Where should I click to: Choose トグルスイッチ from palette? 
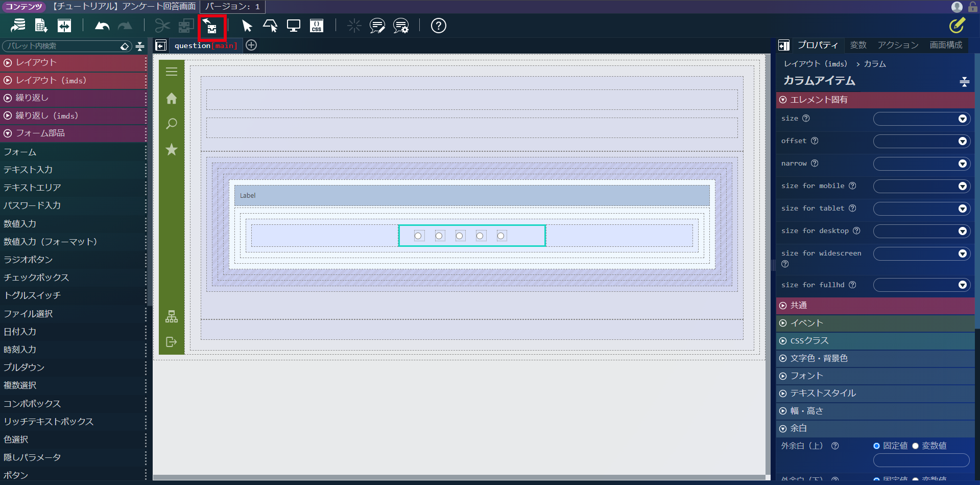point(32,295)
